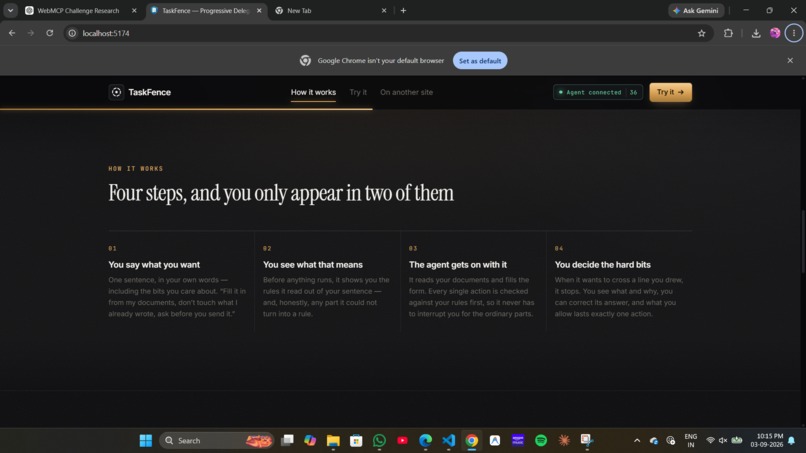Open File Explorer from the taskbar
806x453 pixels.
(x=333, y=440)
